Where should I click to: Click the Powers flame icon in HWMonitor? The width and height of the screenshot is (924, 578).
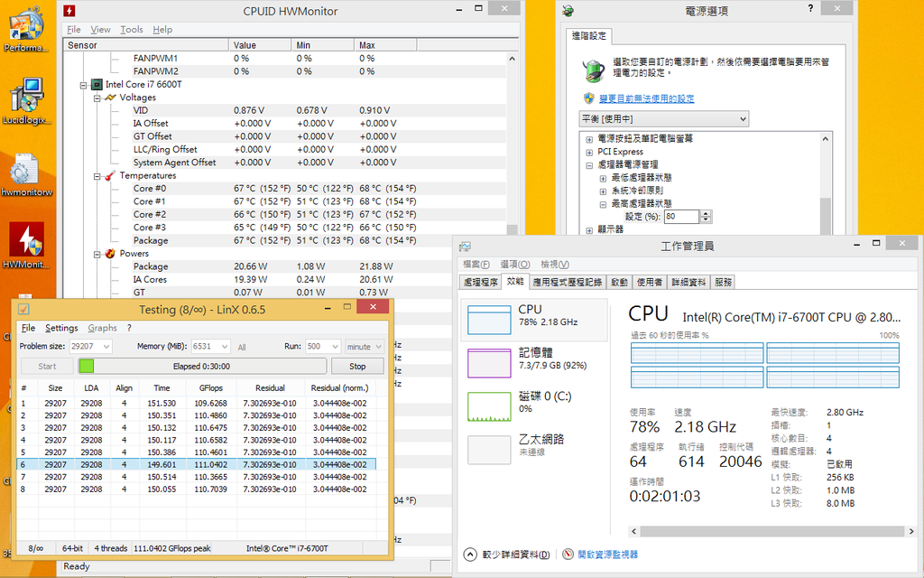(x=110, y=254)
